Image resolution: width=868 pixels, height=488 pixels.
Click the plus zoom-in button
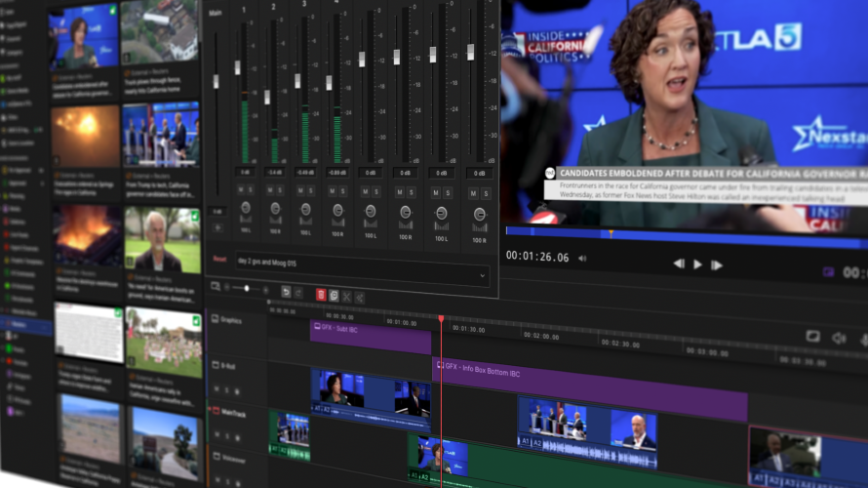tap(265, 290)
